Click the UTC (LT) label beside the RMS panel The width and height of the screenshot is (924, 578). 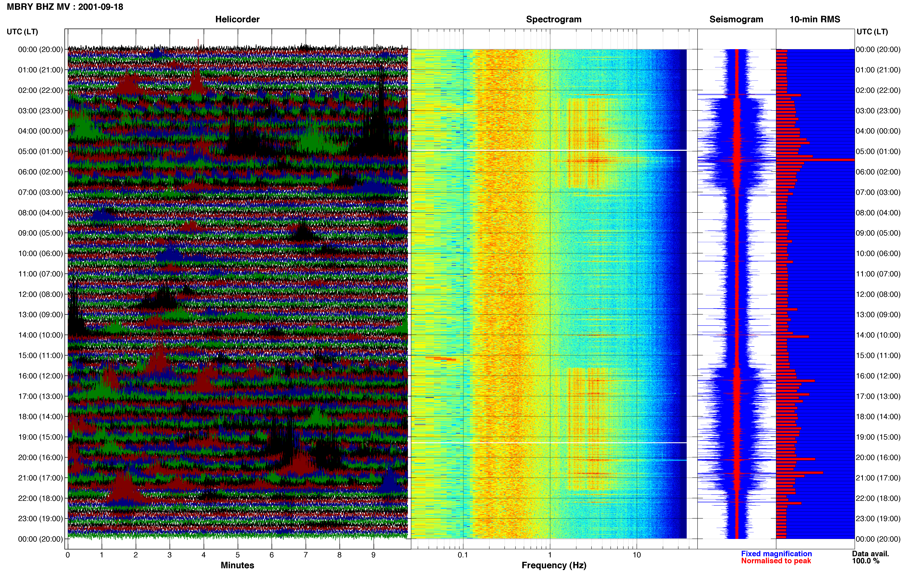click(x=872, y=32)
